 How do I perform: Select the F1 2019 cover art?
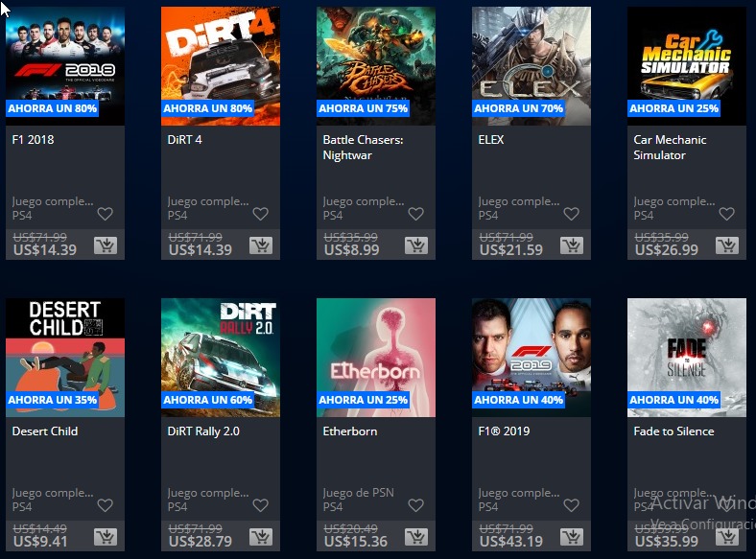[x=532, y=358]
